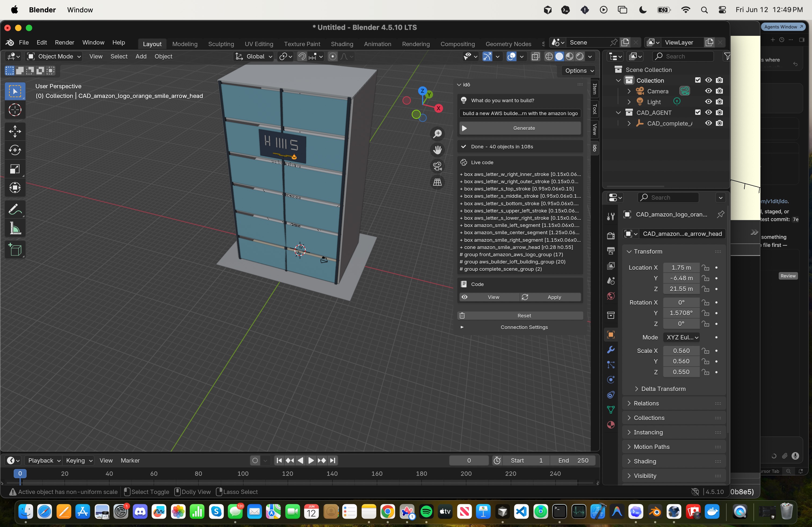
Task: Switch to the Modeling workspace tab
Action: click(x=184, y=44)
